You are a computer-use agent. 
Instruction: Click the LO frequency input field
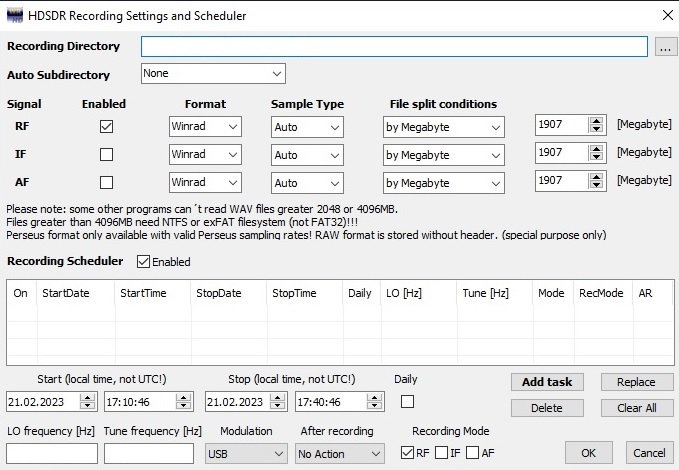pyautogui.click(x=52, y=454)
